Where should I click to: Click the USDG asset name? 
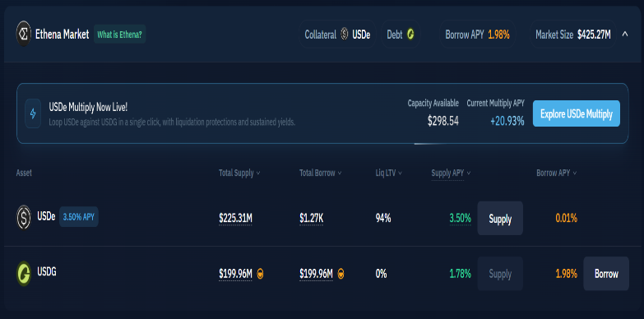point(46,271)
